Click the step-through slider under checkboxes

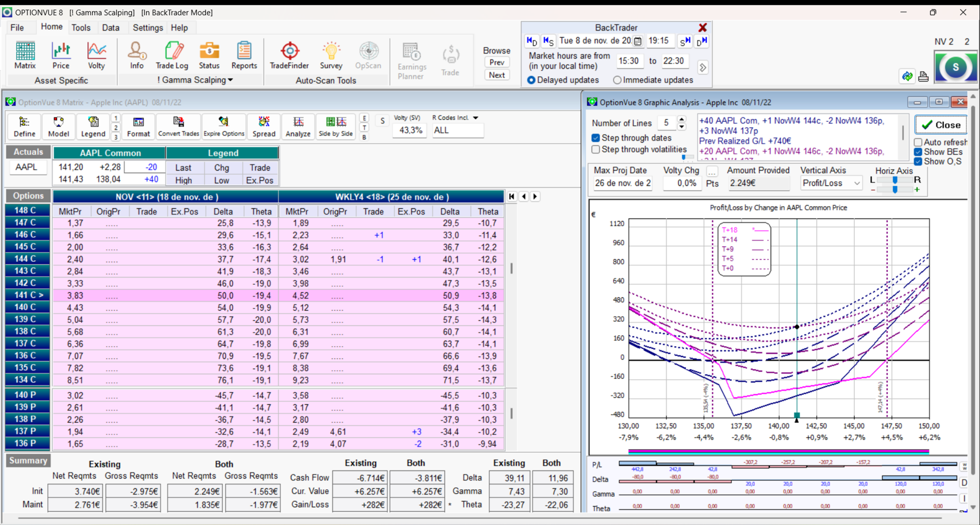[x=688, y=157]
